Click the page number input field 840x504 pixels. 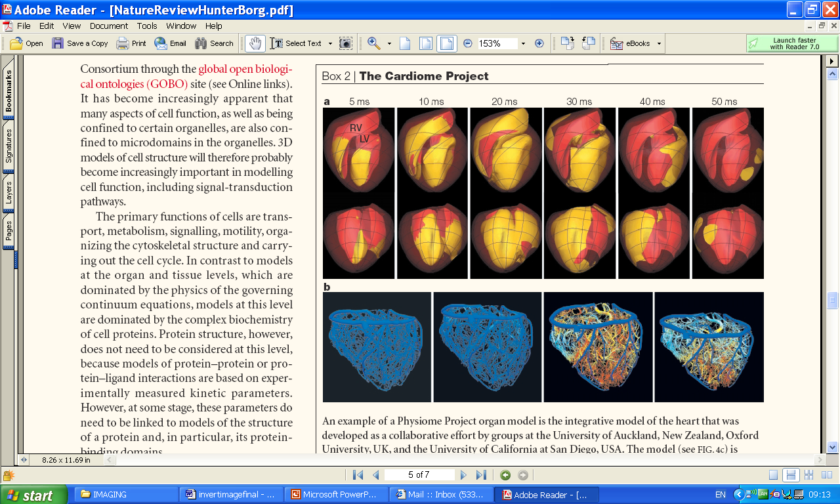[419, 475]
